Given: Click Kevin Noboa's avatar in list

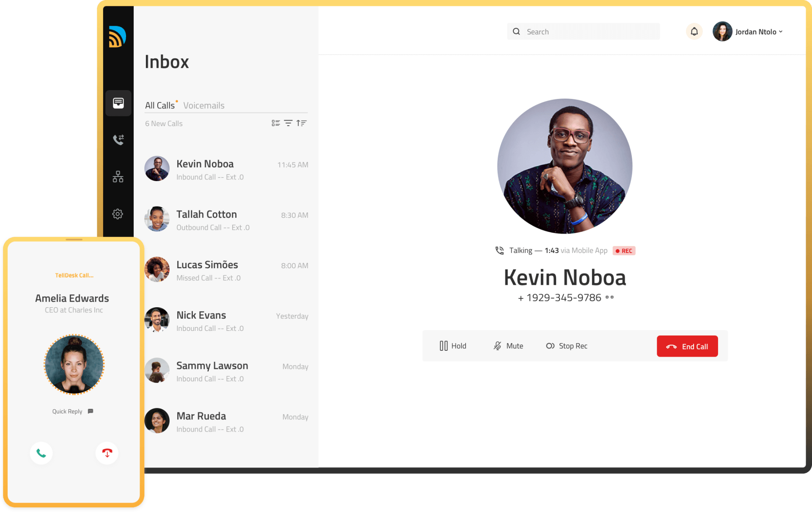Looking at the screenshot, I should 157,168.
